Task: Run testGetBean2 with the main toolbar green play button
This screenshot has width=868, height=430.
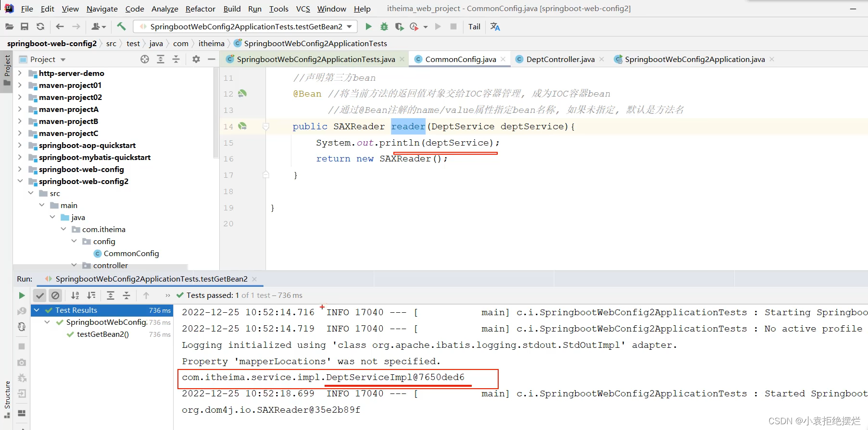Action: tap(368, 27)
